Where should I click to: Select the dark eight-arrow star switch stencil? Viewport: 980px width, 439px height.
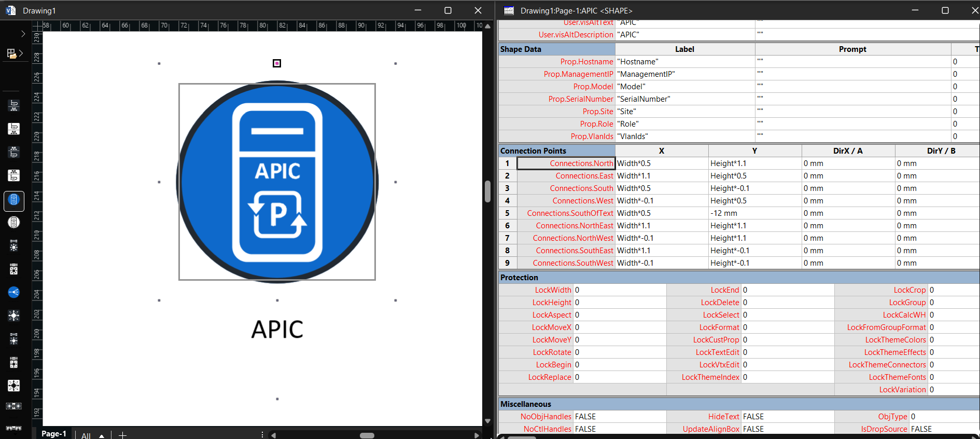[14, 315]
